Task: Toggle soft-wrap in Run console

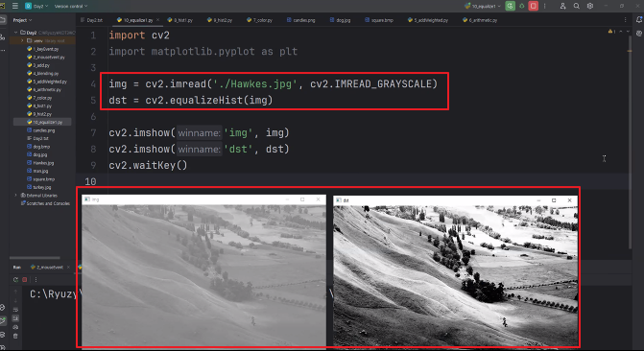Action: [15, 310]
